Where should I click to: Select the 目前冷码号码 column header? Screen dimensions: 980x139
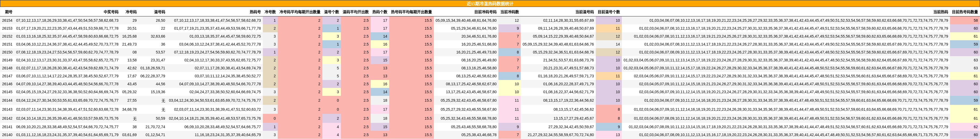pyautogui.click(x=485, y=12)
